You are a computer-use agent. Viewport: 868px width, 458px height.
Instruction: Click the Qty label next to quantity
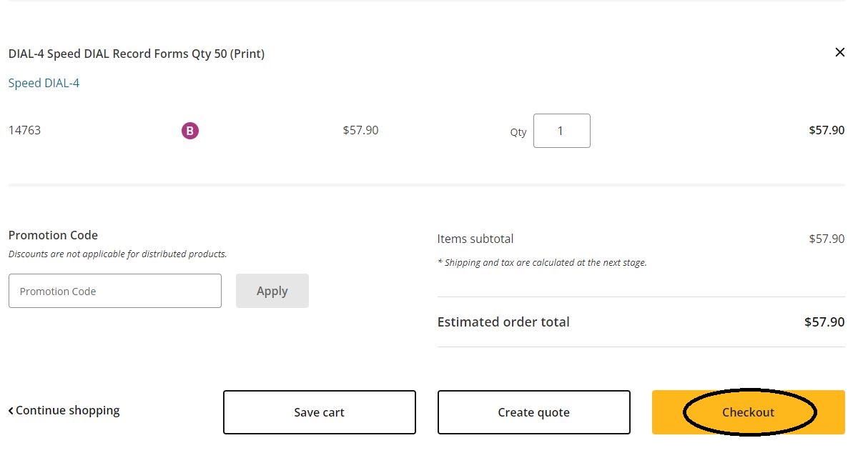click(518, 131)
